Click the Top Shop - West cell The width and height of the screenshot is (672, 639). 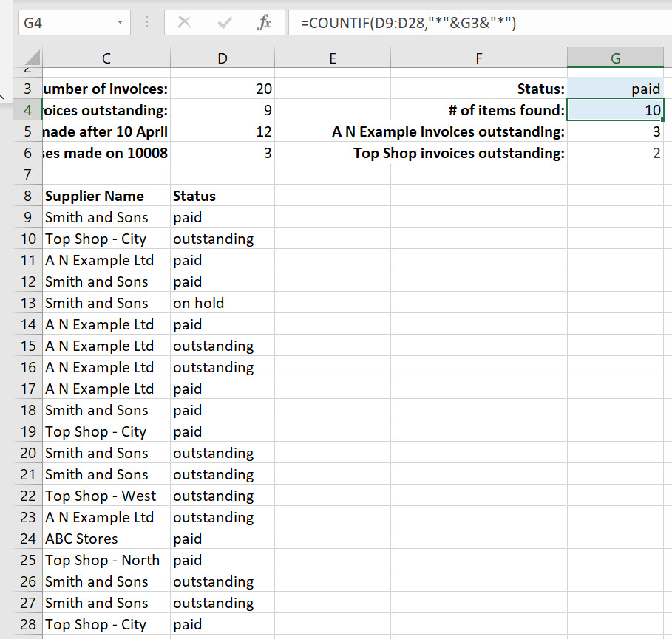(106, 496)
